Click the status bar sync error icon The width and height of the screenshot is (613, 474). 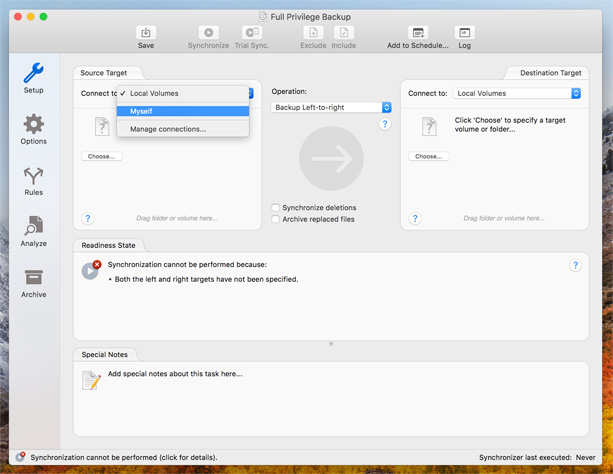(20, 457)
